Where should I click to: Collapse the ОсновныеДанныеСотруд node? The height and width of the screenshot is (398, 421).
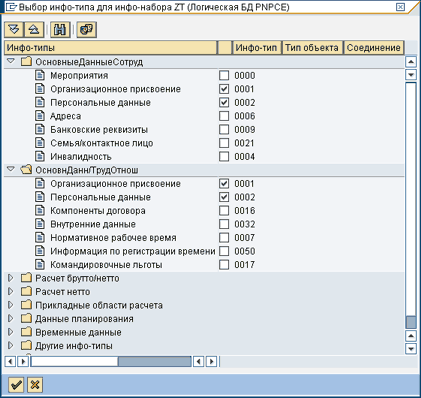(11, 61)
